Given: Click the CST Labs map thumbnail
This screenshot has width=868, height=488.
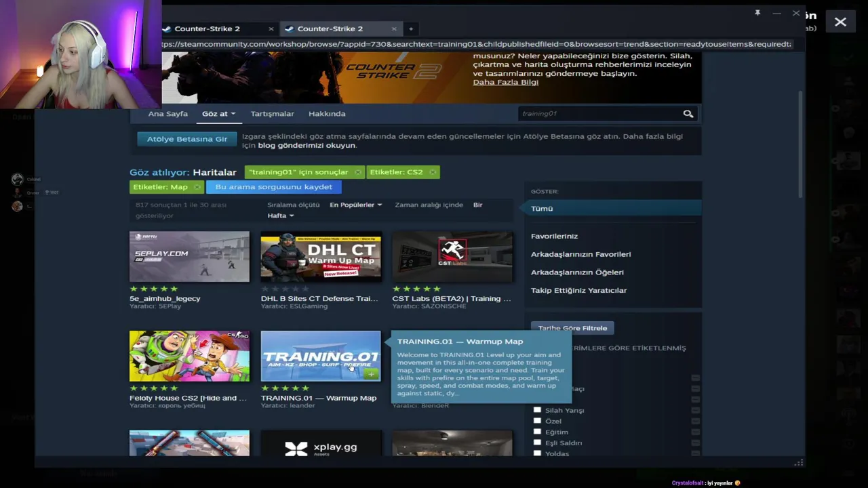Looking at the screenshot, I should [x=452, y=257].
